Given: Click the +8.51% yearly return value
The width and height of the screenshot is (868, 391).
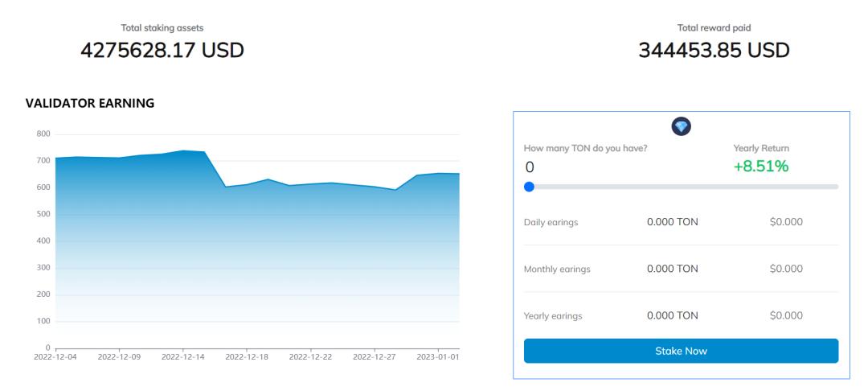Looking at the screenshot, I should (760, 167).
